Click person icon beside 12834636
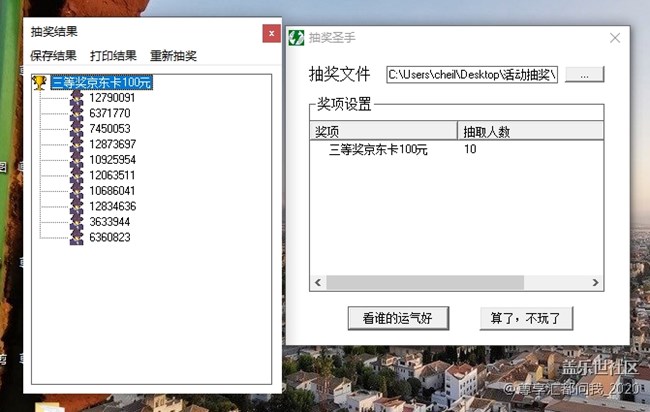 coord(77,206)
